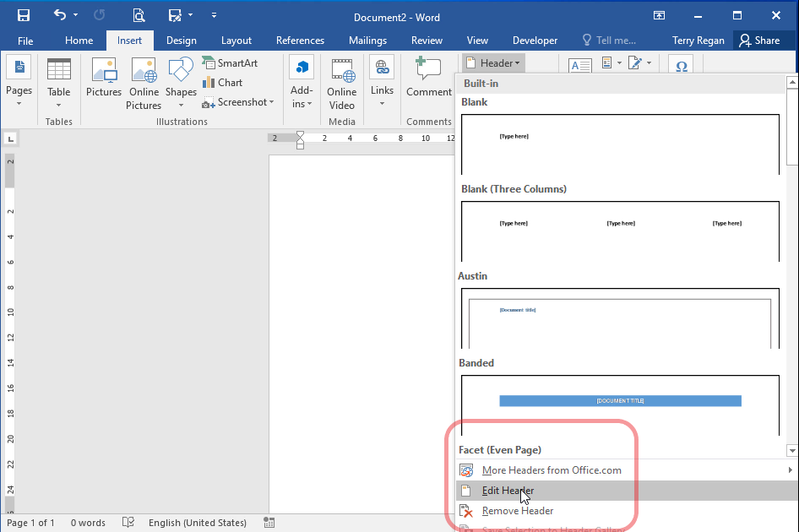This screenshot has height=532, width=799.
Task: Open the Shapes gallery
Action: 181,83
